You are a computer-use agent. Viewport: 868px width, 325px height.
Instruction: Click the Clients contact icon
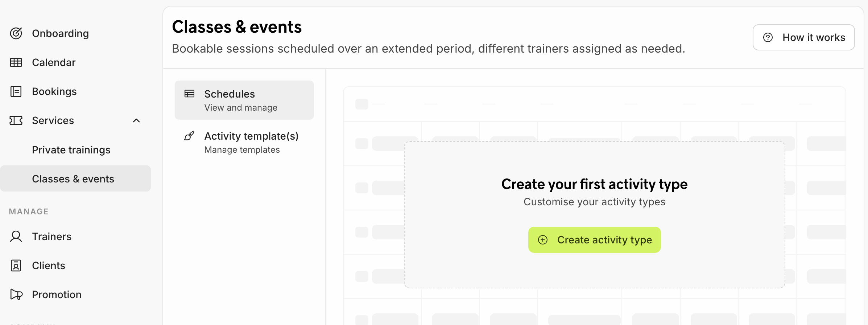(x=16, y=266)
